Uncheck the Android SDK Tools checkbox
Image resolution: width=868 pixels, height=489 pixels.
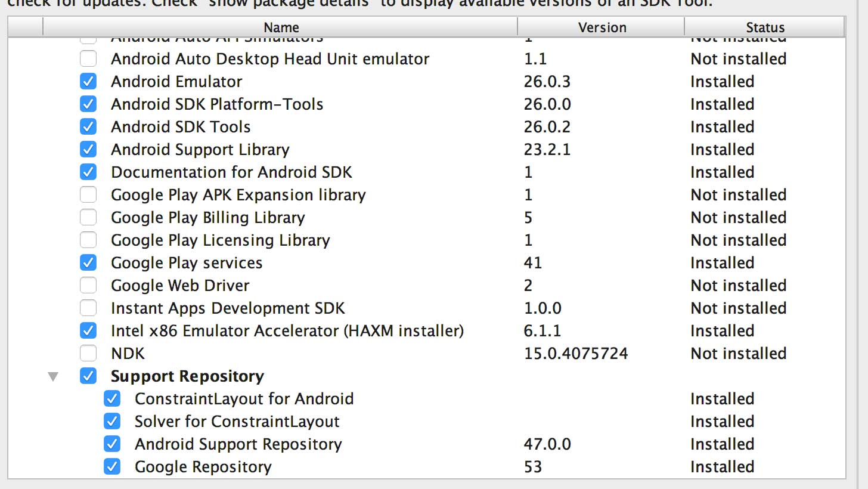pos(88,127)
